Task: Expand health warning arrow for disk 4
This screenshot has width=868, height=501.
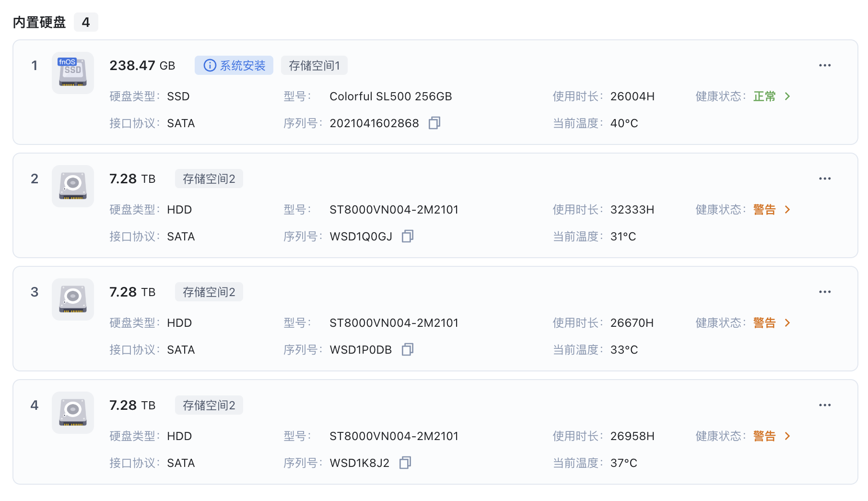Action: pos(787,436)
